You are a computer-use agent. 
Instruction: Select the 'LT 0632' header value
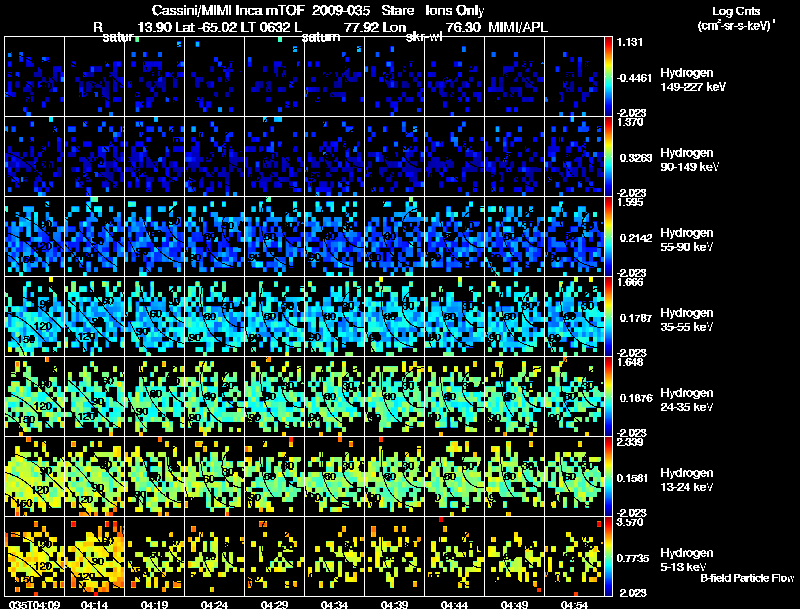tap(268, 27)
